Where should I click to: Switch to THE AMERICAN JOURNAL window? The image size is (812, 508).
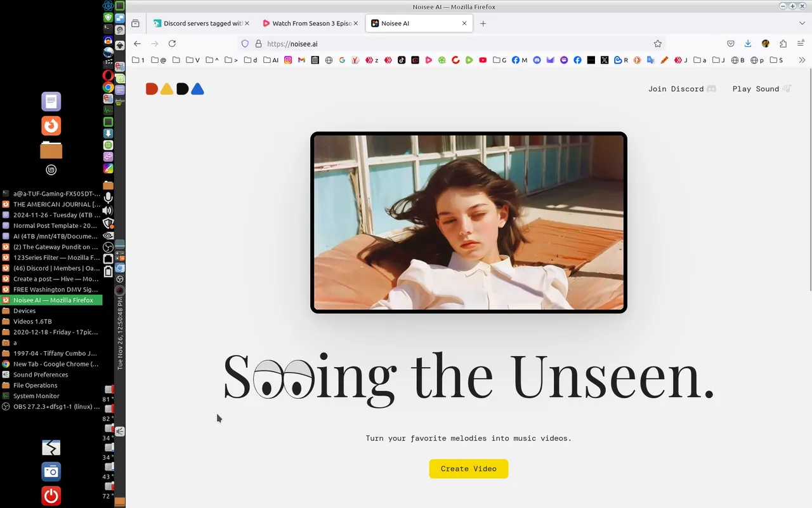coord(51,204)
